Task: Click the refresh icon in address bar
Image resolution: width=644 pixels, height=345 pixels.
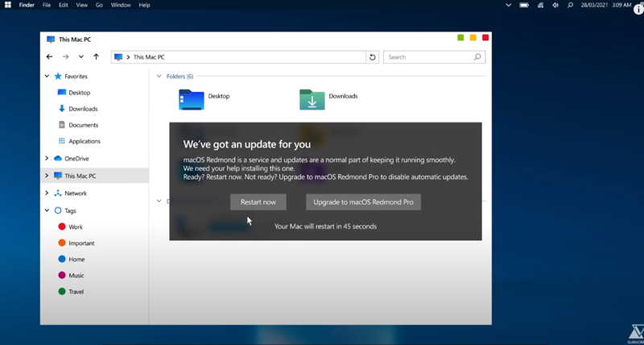Action: tap(372, 57)
